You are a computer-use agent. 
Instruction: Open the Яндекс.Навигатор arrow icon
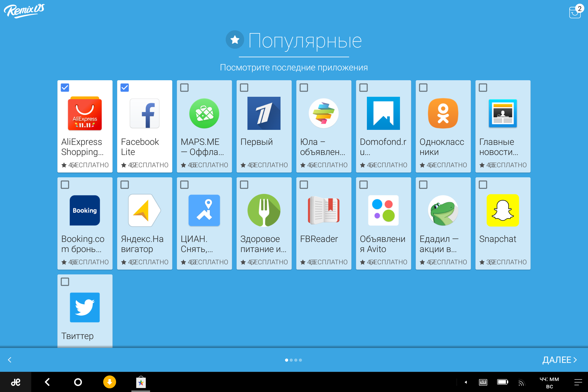pyautogui.click(x=145, y=210)
